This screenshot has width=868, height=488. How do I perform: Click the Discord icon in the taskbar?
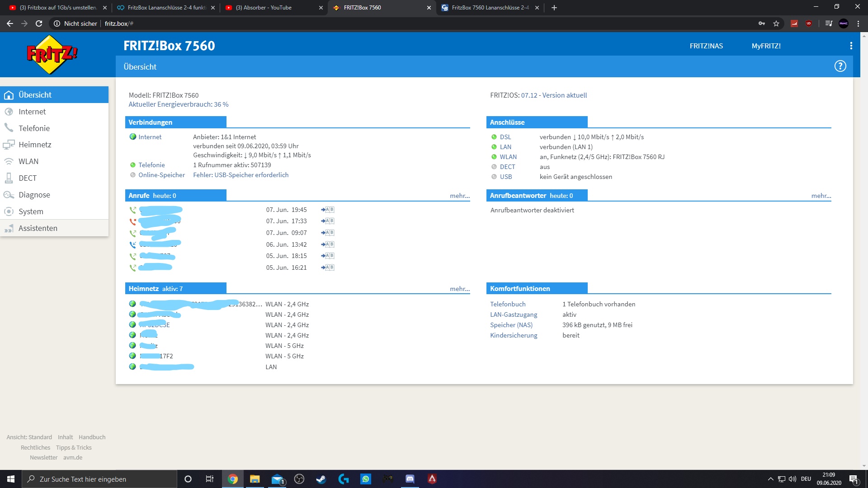coord(410,479)
